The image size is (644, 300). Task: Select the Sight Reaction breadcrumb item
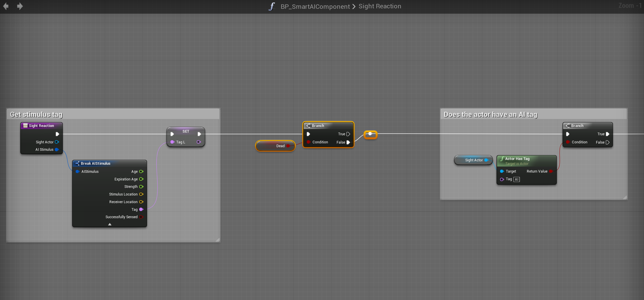pyautogui.click(x=379, y=6)
